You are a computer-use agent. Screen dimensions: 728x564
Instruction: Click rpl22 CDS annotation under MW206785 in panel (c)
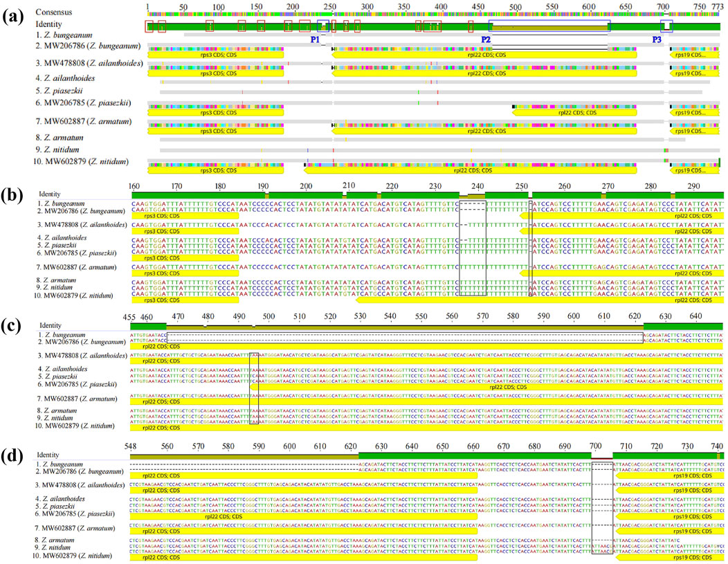click(486, 387)
